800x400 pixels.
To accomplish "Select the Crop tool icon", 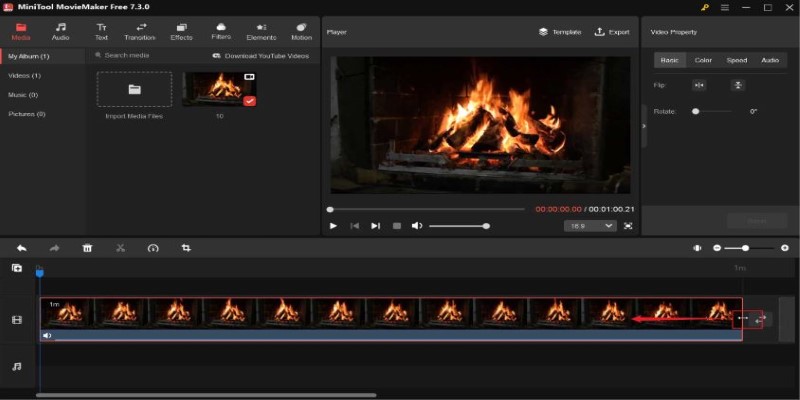I will pyautogui.click(x=186, y=248).
